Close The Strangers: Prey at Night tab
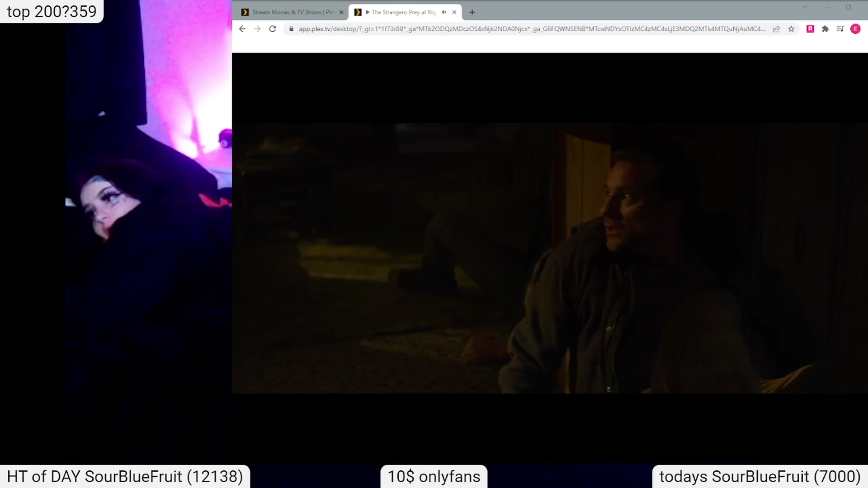868x488 pixels. (x=454, y=12)
